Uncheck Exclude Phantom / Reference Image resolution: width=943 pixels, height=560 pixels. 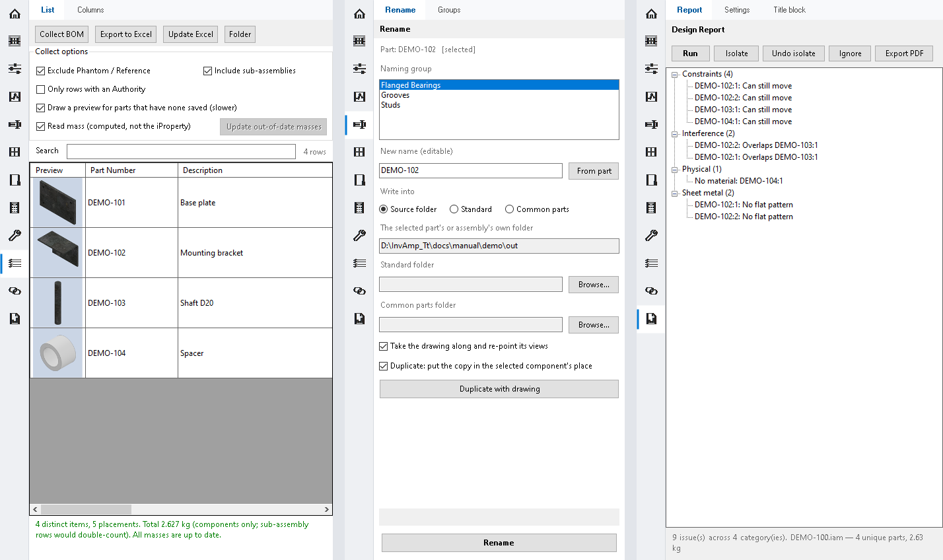coord(41,71)
